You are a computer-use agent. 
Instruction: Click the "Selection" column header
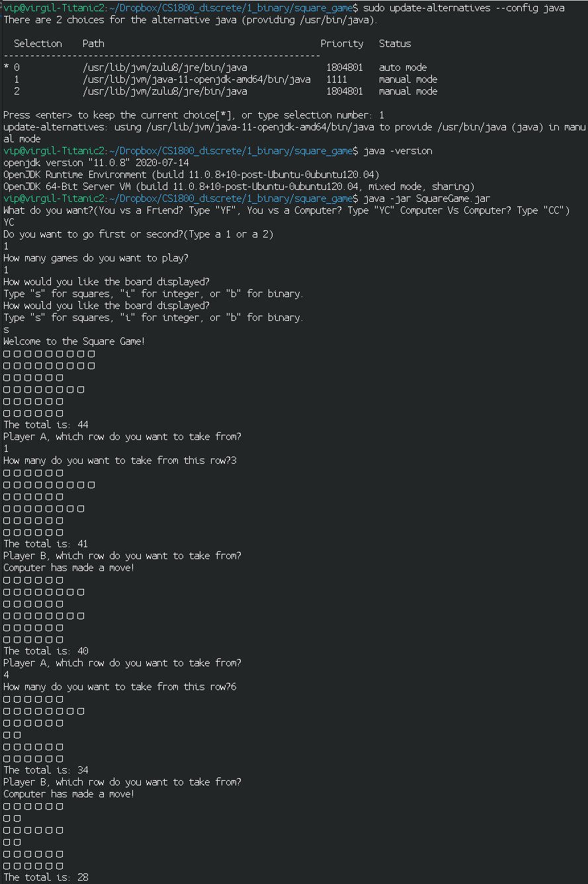click(x=38, y=44)
